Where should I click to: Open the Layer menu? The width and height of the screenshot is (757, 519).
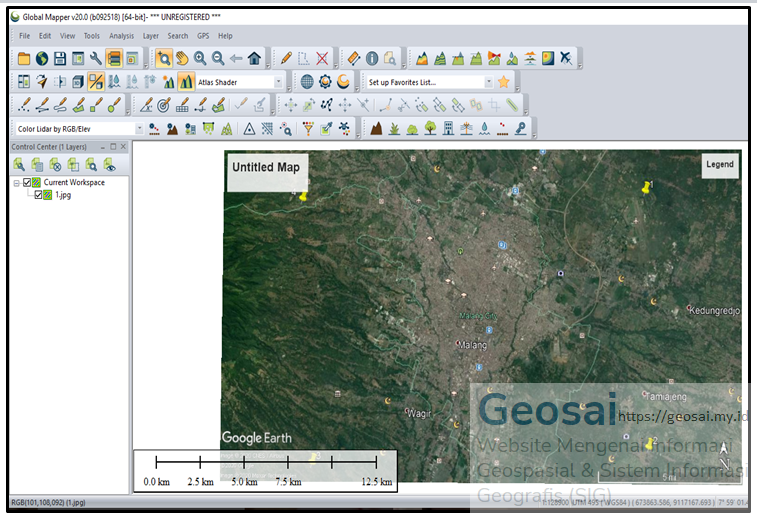[151, 36]
